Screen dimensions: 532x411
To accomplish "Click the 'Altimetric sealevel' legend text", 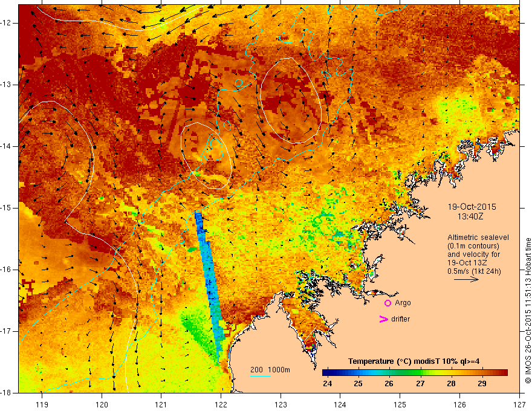I will coord(478,238).
